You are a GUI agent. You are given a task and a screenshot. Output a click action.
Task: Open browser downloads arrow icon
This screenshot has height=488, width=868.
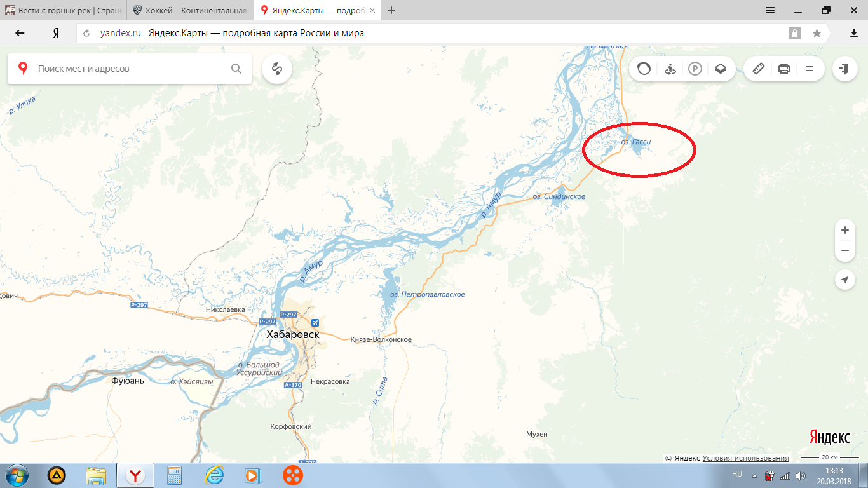click(854, 33)
